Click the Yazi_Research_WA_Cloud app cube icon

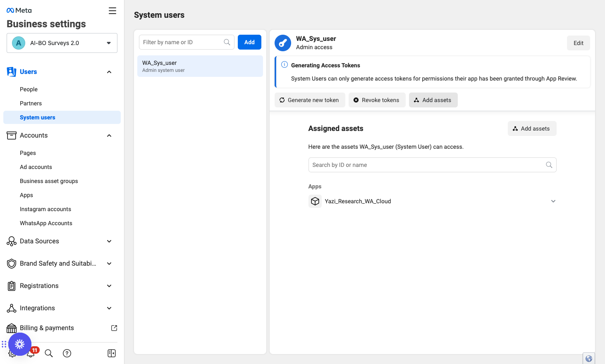click(315, 201)
